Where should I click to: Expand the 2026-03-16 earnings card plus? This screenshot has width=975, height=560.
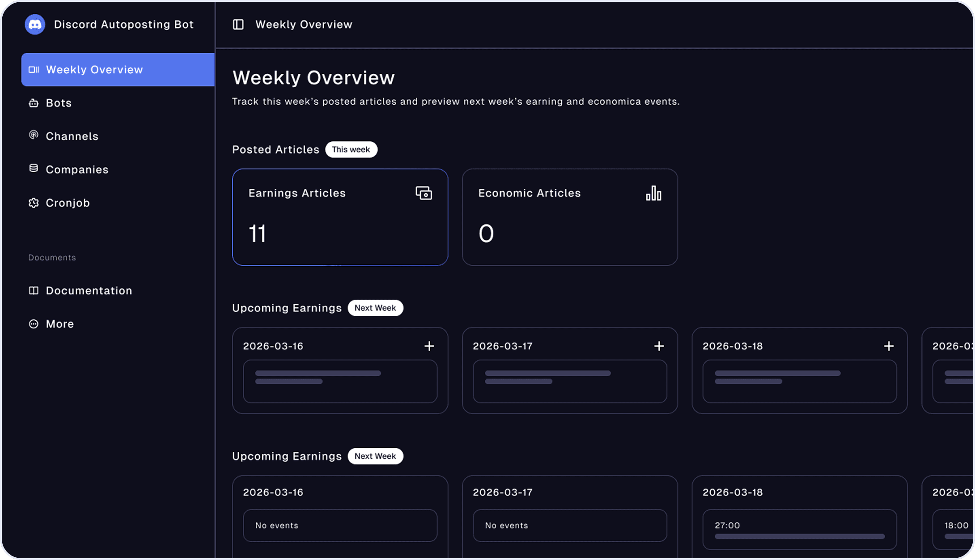[429, 346]
